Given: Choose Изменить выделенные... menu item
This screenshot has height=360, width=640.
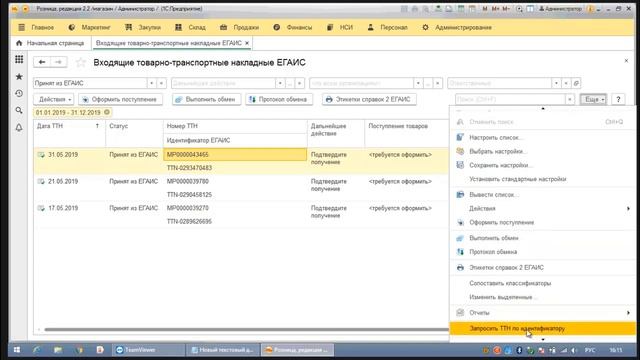Looking at the screenshot, I should [x=542, y=297].
